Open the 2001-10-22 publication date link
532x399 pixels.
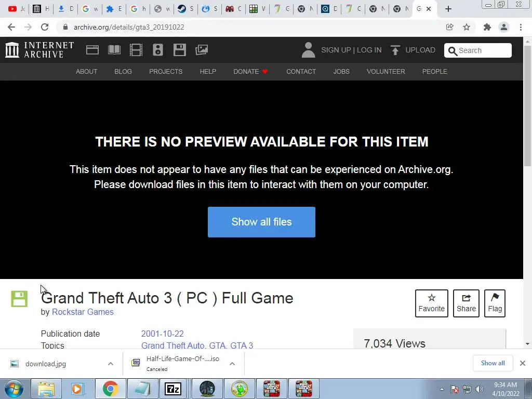(162, 334)
